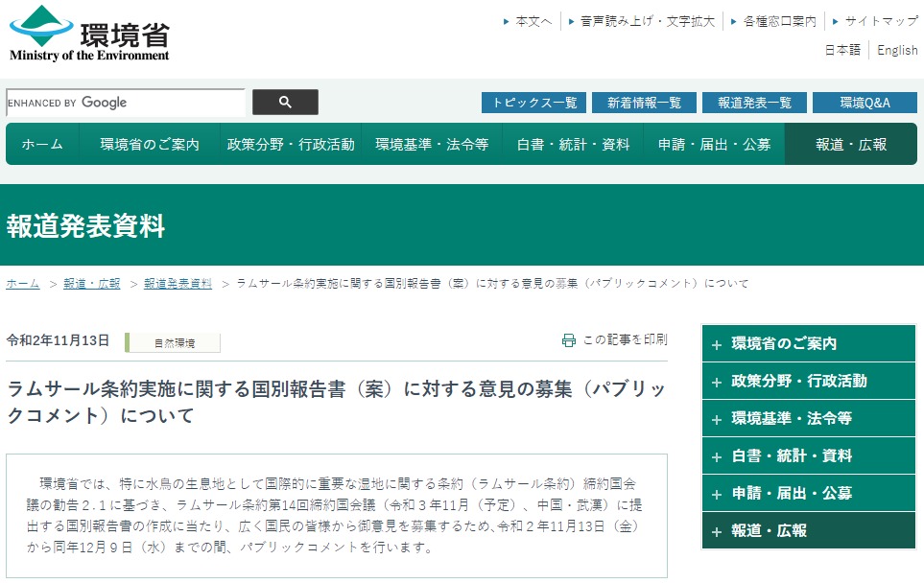Click the Google custom search input field
This screenshot has width=924, height=583.
pos(125,103)
